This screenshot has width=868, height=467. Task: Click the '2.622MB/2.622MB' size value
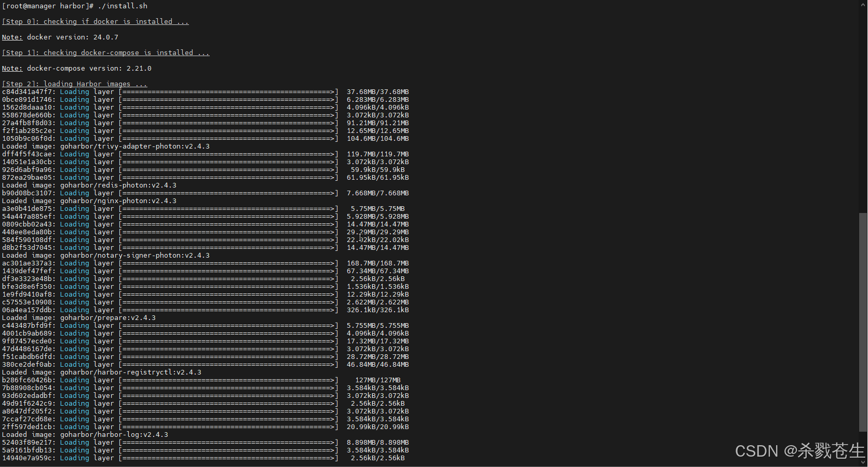pyautogui.click(x=378, y=302)
